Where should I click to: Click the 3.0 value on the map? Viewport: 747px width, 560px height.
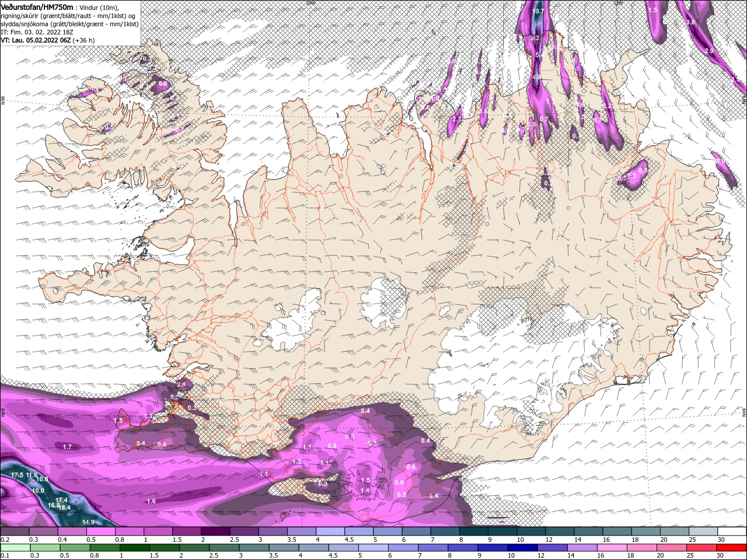[x=691, y=22]
